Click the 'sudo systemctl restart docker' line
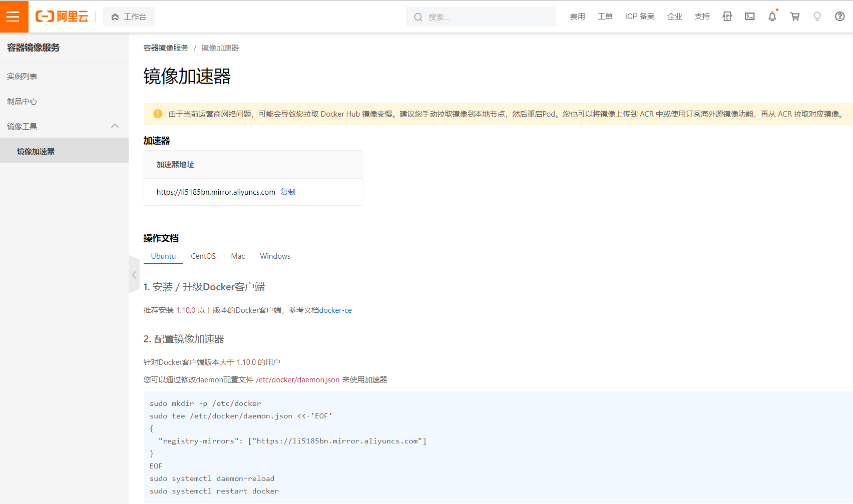The width and height of the screenshot is (853, 504). [214, 491]
